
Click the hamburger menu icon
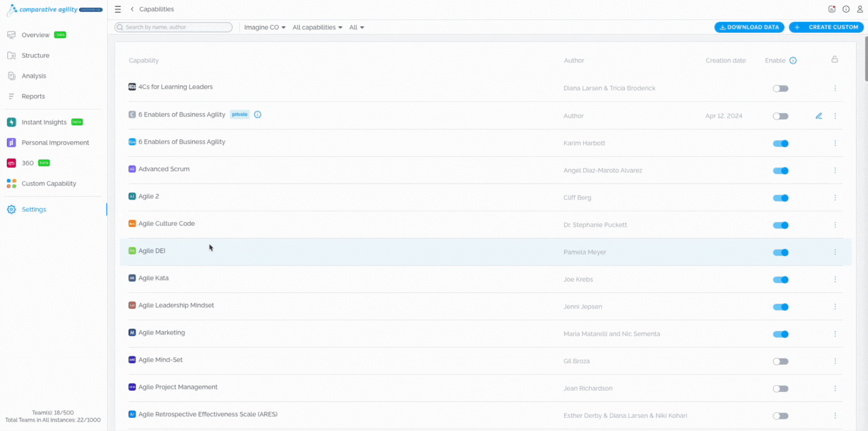(118, 9)
